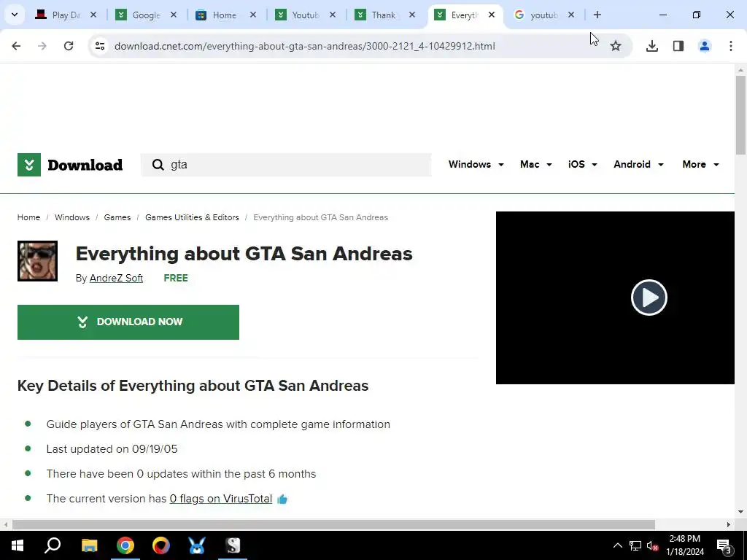Click the address bar URL

[305, 46]
